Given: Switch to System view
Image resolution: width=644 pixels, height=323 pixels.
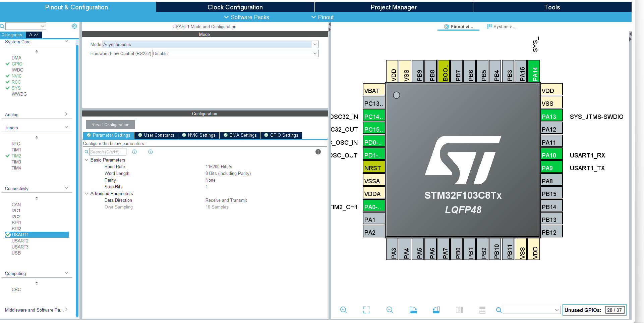Looking at the screenshot, I should (x=502, y=27).
